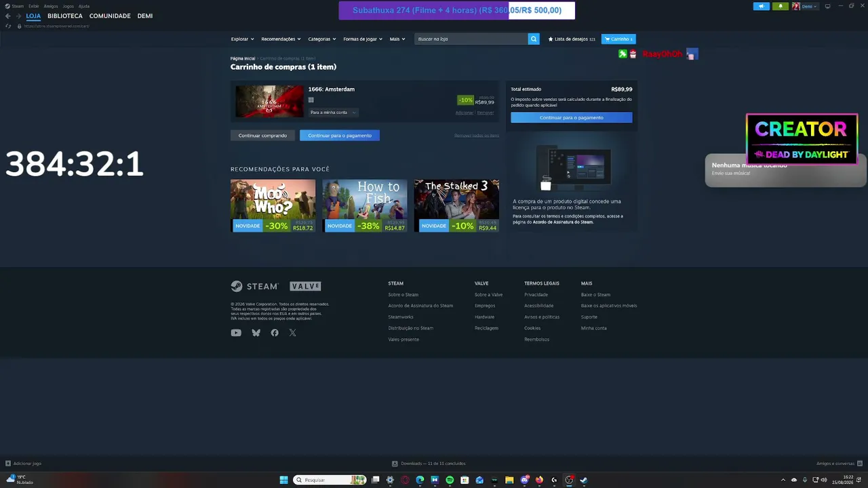Open the footer Steamworks link
Image resolution: width=868 pixels, height=488 pixels.
pyautogui.click(x=401, y=317)
